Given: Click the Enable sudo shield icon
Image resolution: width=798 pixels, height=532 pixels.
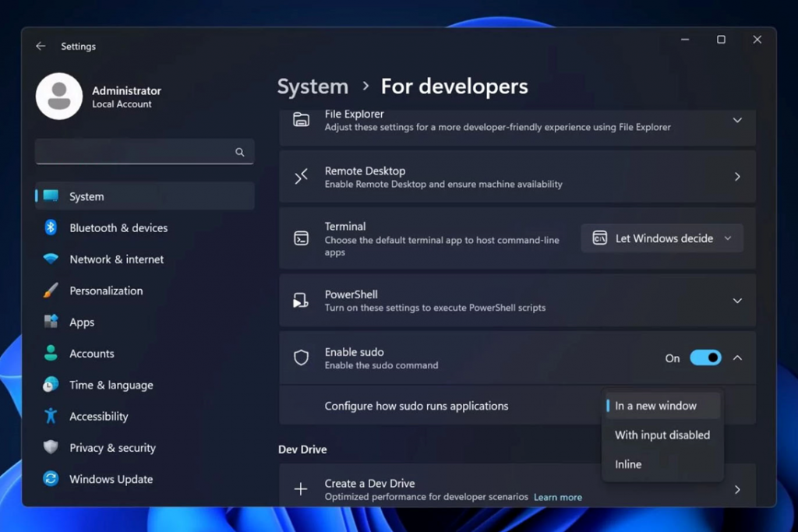Looking at the screenshot, I should [302, 358].
